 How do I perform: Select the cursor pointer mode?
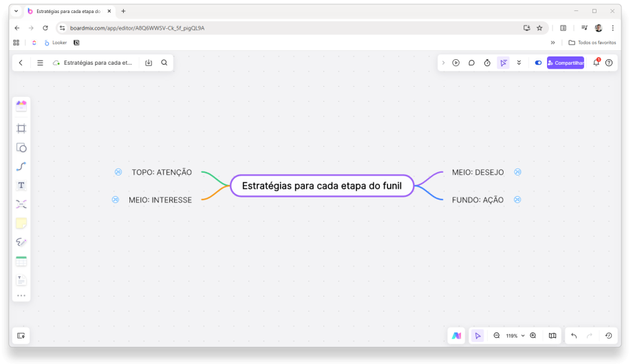coord(478,336)
